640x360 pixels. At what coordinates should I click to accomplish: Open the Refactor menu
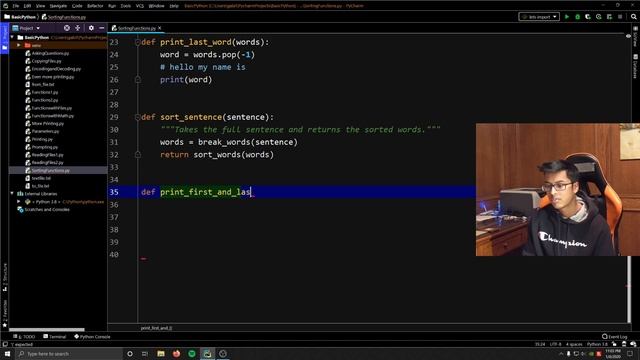95,6
